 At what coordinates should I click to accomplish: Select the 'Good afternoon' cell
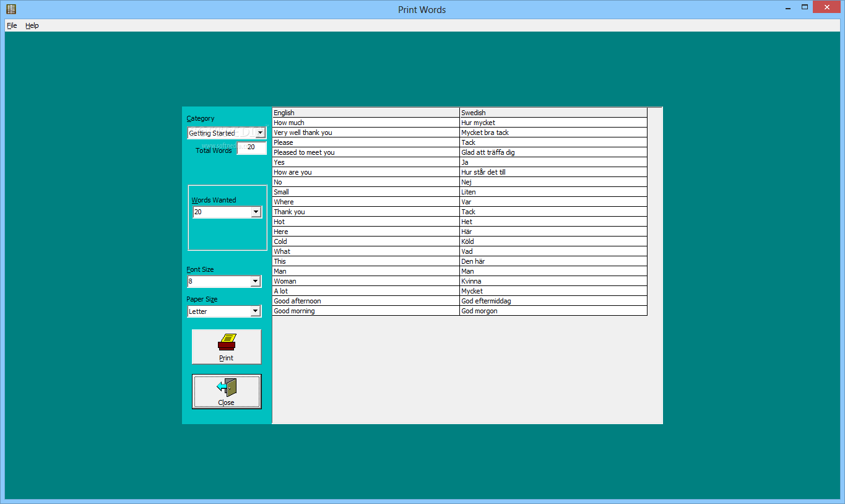[366, 301]
